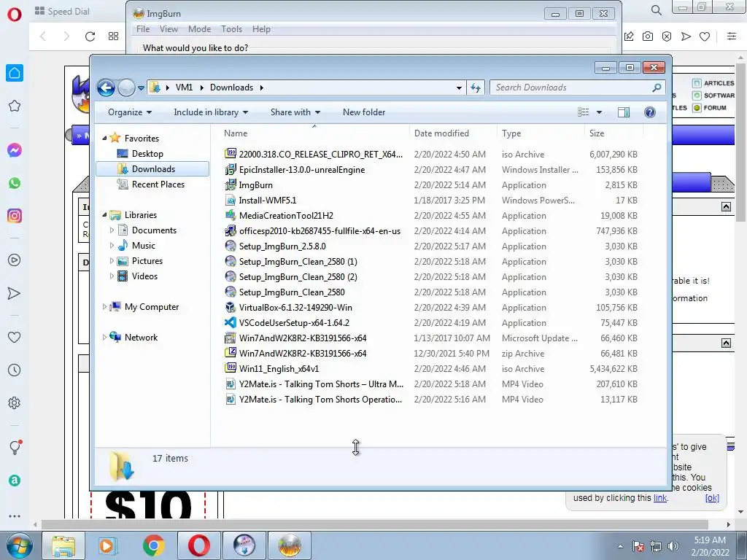Select Desktop under Favorites
Viewport: 747px width, 560px height.
tap(147, 154)
